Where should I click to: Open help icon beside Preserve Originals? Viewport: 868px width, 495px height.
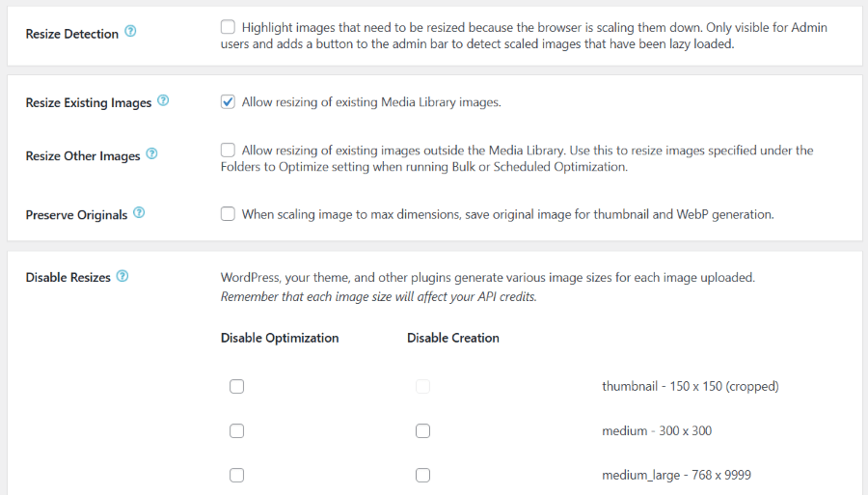point(139,212)
